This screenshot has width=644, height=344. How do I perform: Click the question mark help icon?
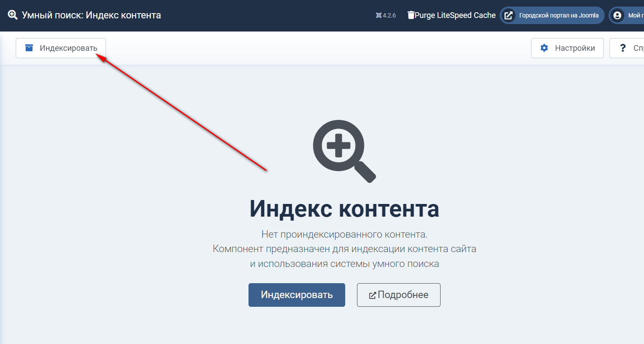[623, 48]
